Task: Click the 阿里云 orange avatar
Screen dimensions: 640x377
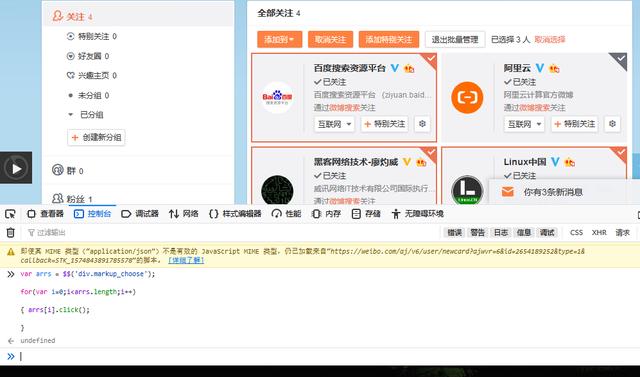Action: click(x=467, y=98)
